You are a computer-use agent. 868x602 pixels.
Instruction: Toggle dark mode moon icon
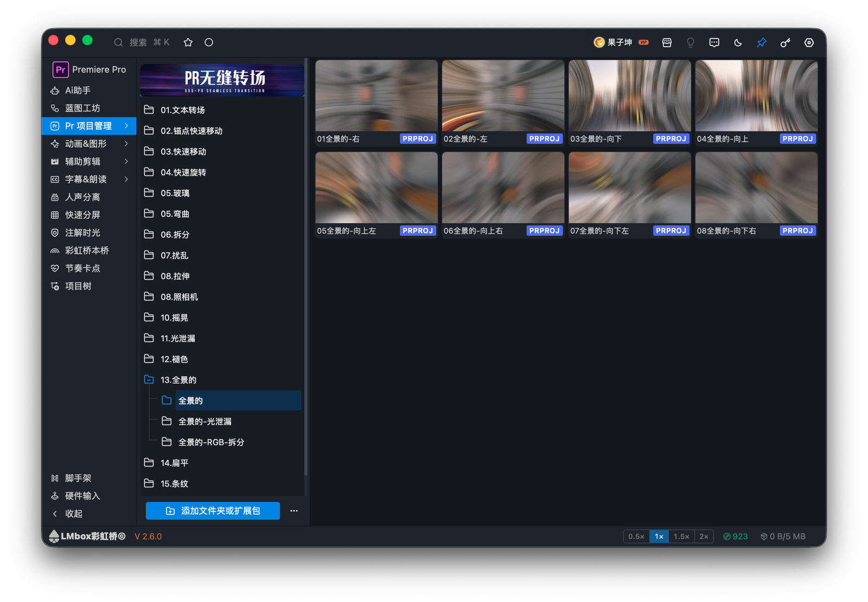pos(738,42)
